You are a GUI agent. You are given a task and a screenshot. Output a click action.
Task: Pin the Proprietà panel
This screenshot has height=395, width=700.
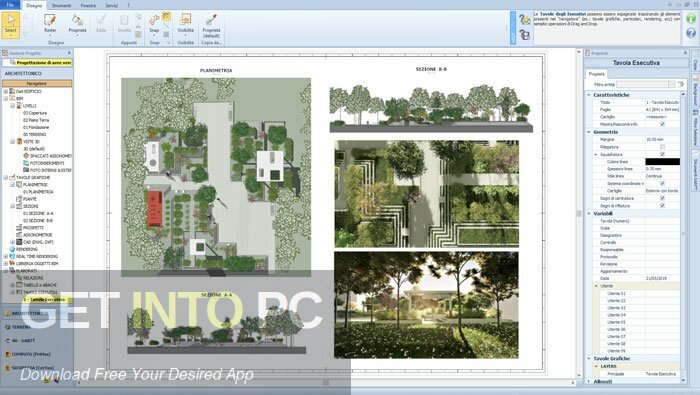685,53
